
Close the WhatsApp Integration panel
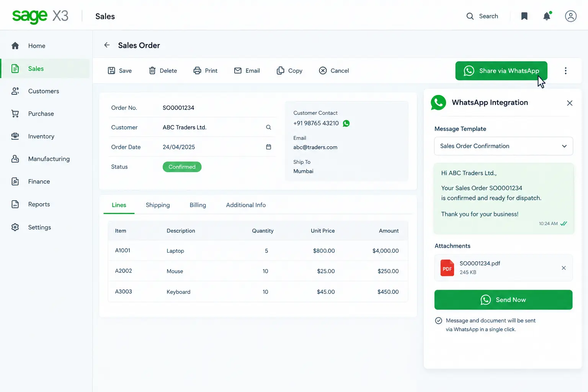pyautogui.click(x=570, y=103)
